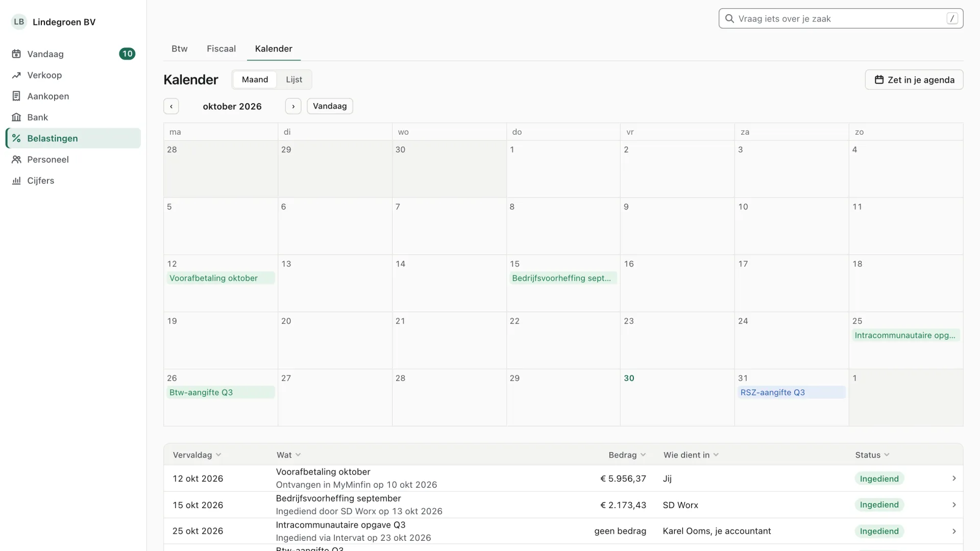Click the LB company avatar
The image size is (980, 551).
pos(19,22)
